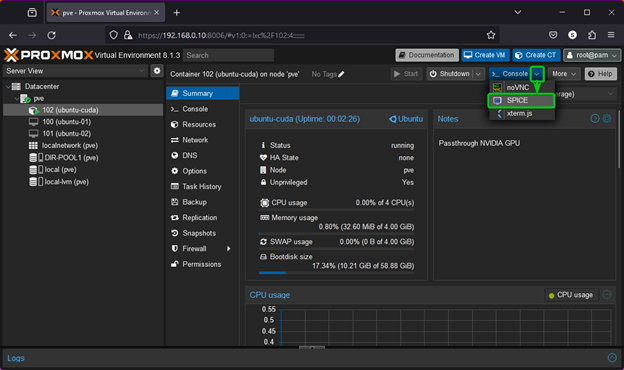Open the Options section
Viewport: 624px width, 370px height.
(x=203, y=171)
